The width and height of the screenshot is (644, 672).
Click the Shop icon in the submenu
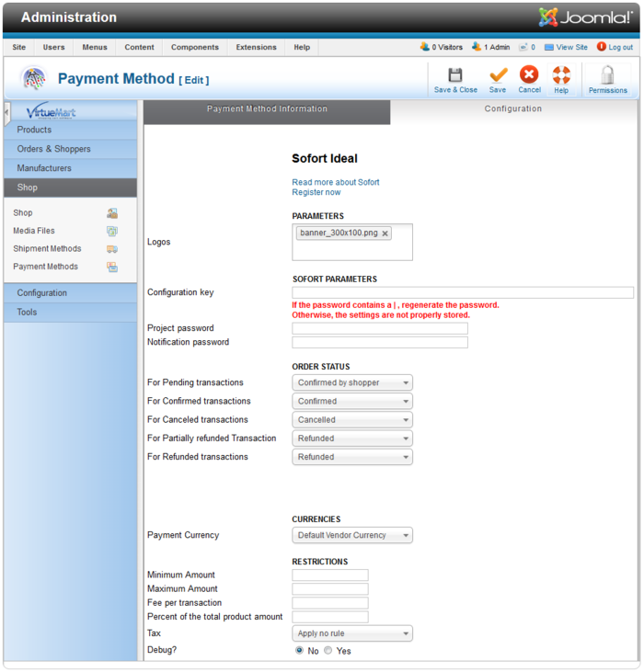coord(112,213)
